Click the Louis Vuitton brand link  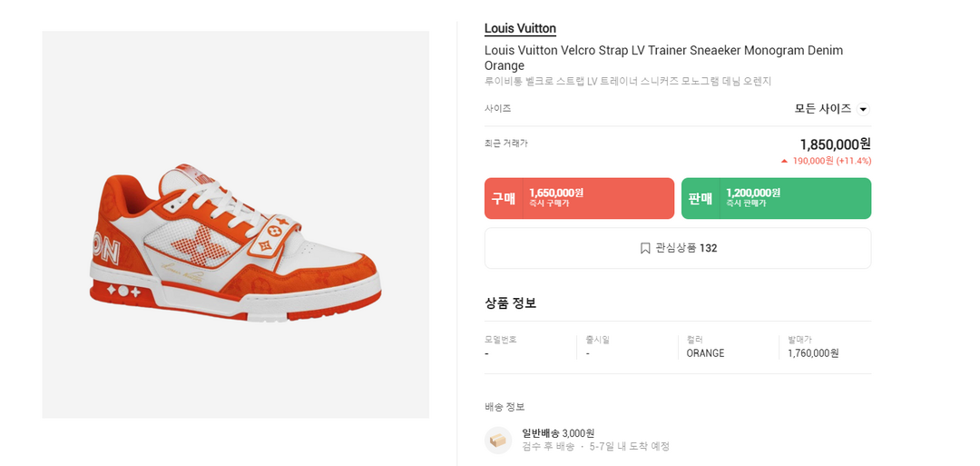click(520, 28)
